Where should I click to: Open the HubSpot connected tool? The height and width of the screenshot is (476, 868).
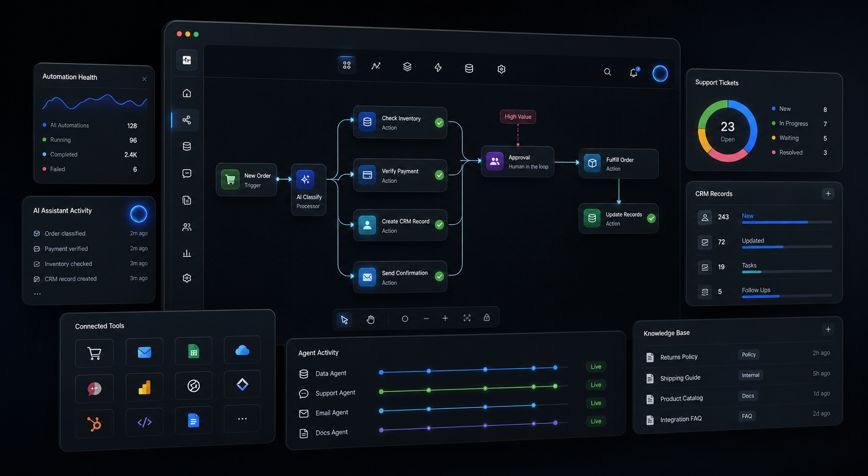94,424
